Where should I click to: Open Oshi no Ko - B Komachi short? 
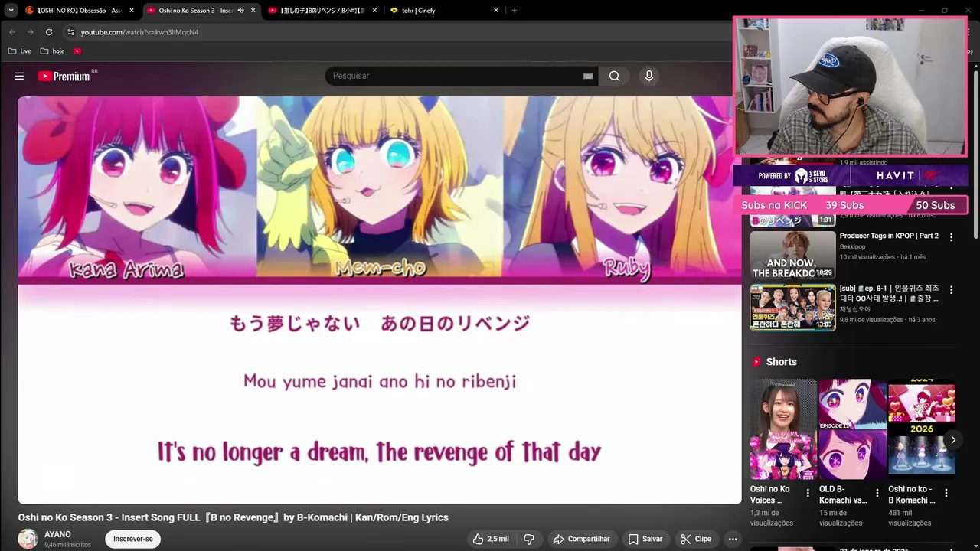pyautogui.click(x=921, y=429)
